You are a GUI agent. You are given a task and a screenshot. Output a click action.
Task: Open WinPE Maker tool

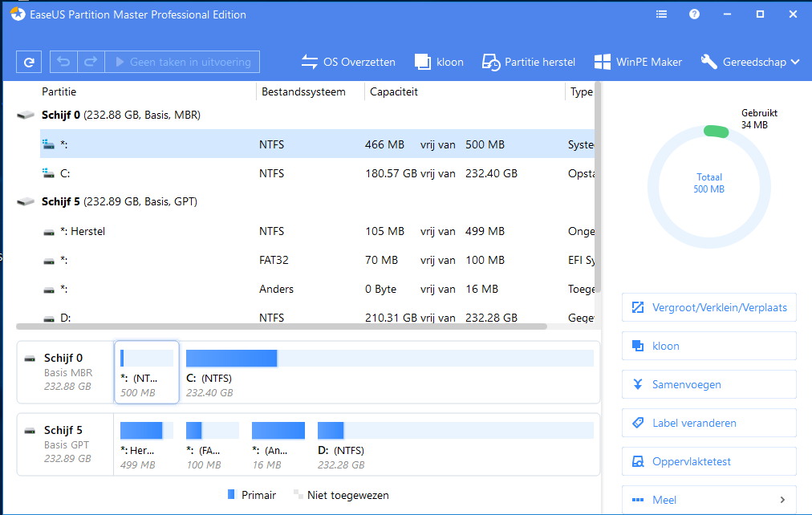click(x=638, y=62)
